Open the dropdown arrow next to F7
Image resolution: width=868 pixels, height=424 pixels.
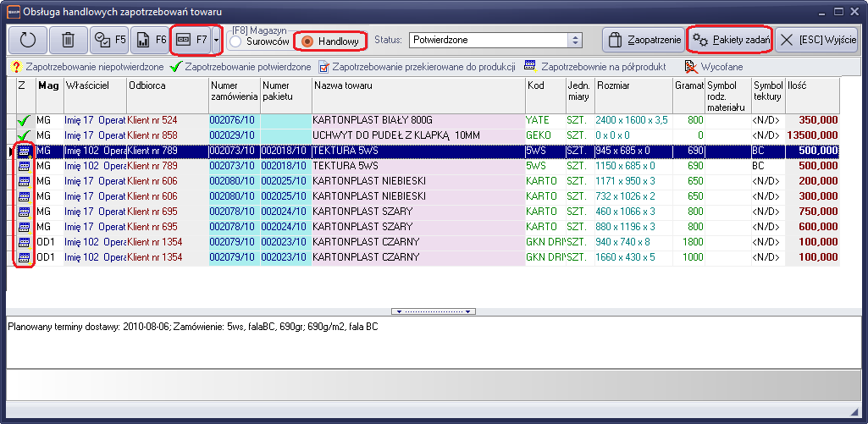pos(217,40)
